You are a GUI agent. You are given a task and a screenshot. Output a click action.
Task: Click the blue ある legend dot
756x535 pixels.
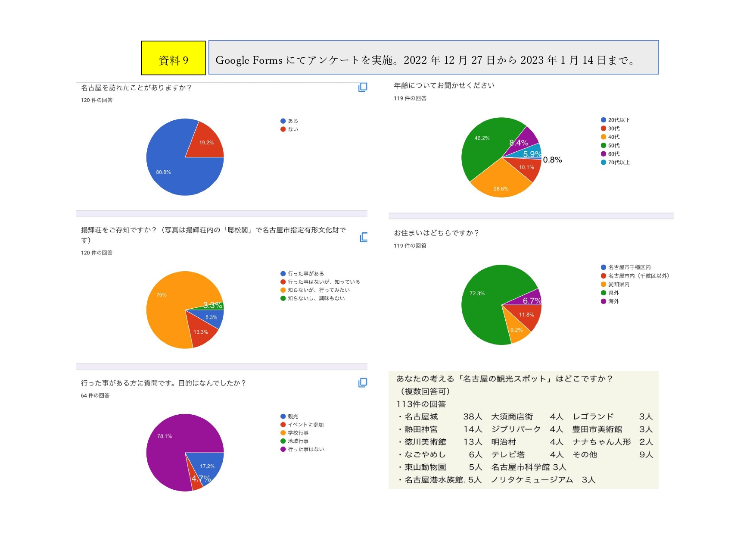(x=283, y=121)
